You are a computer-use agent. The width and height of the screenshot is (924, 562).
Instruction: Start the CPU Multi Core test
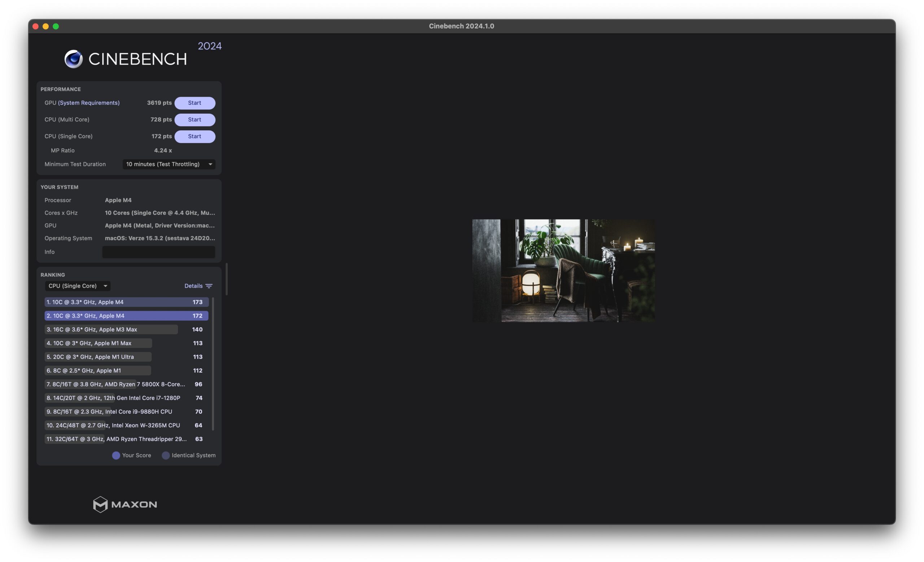click(195, 119)
